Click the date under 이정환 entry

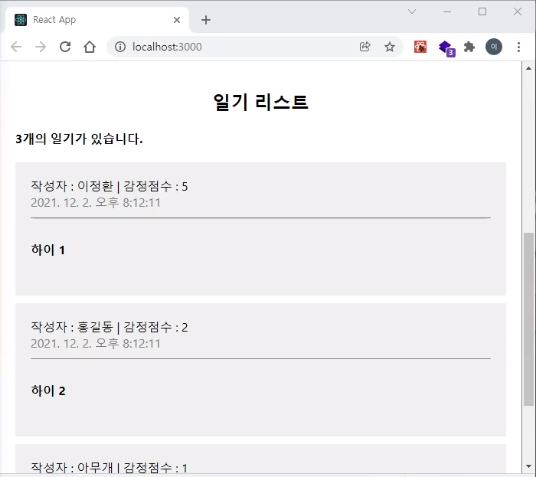tap(95, 202)
